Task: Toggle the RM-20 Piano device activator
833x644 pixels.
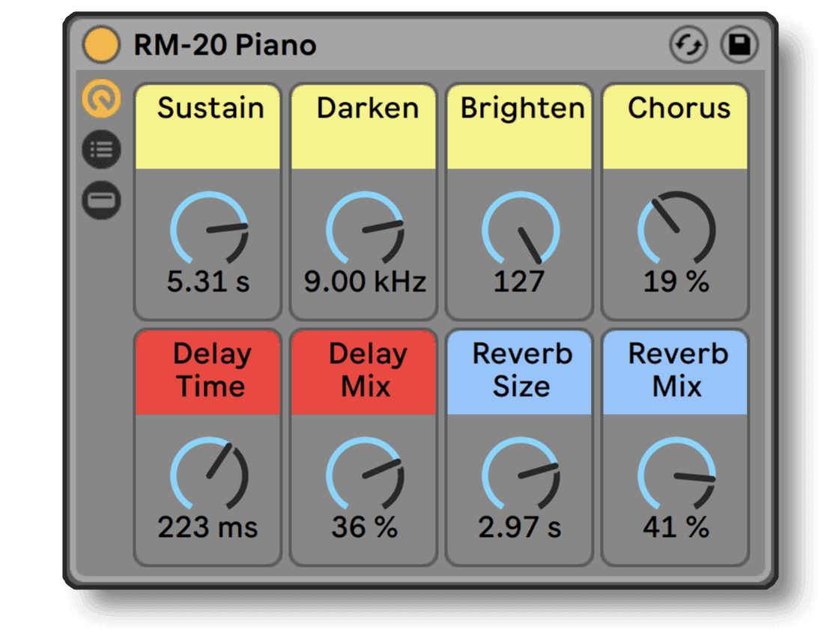Action: point(101,45)
